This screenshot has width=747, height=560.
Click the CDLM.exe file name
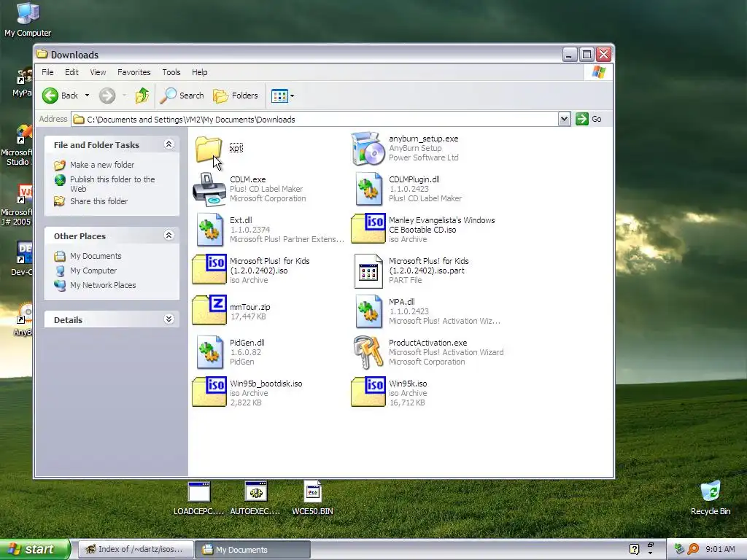(248, 179)
